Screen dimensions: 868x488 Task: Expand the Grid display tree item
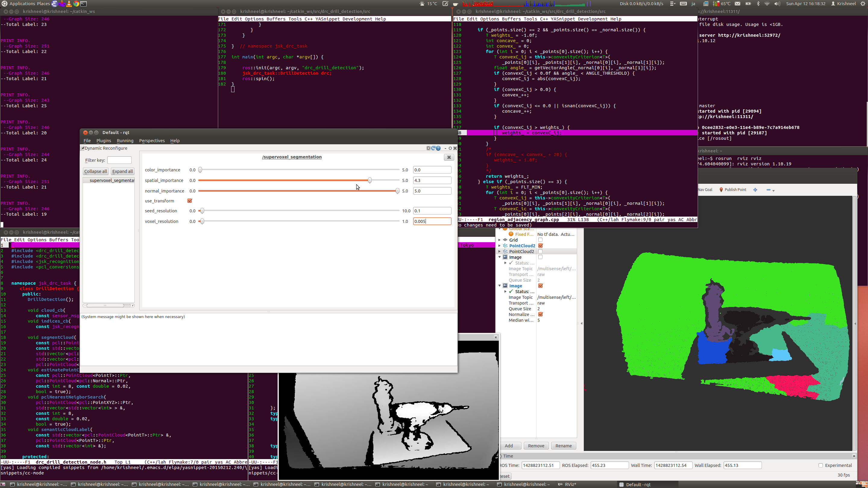tap(499, 240)
